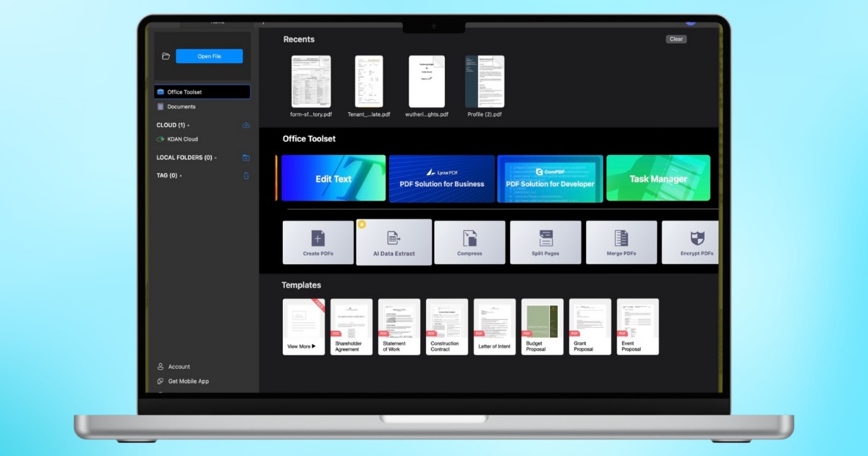Open the Encrypt PDFs shield tool
This screenshot has height=456, width=868.
click(696, 242)
